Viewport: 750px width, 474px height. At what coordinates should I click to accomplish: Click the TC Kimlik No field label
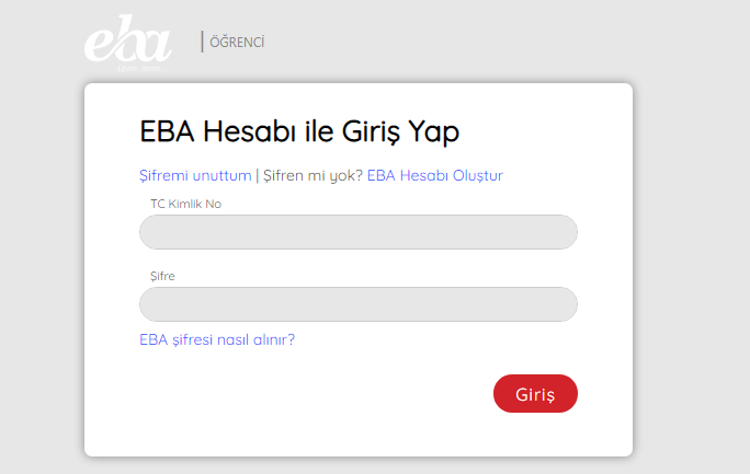tap(185, 204)
